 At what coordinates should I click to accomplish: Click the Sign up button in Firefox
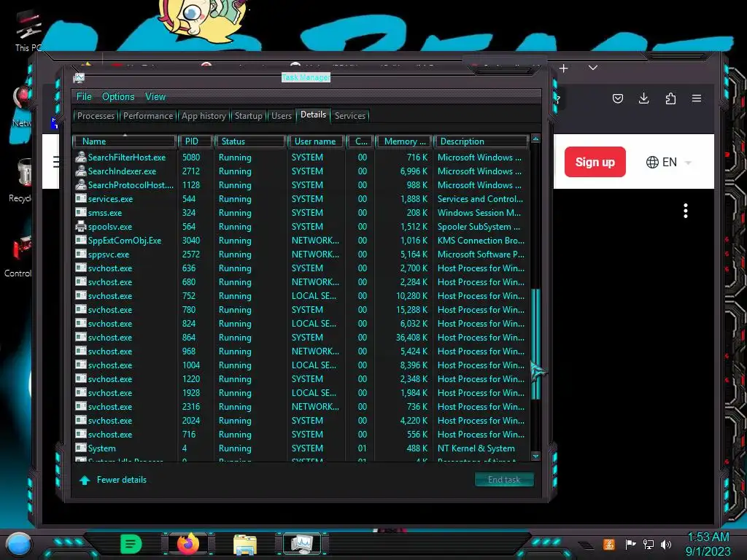(x=595, y=162)
